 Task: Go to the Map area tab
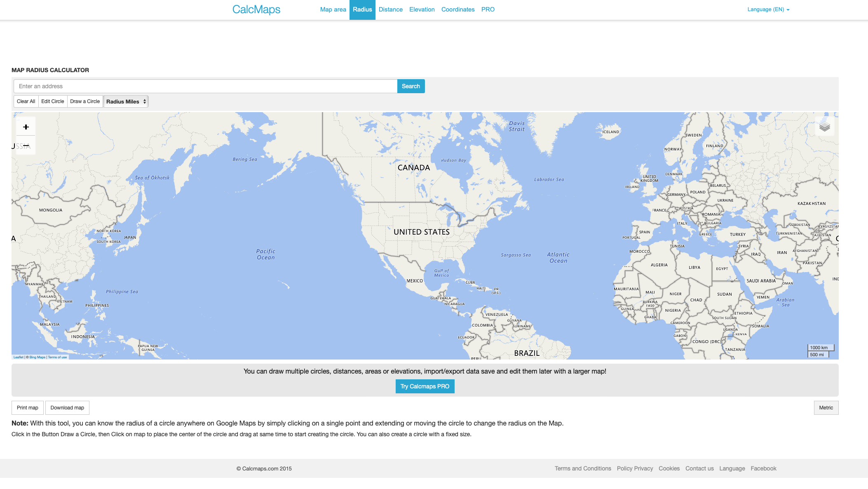point(333,9)
